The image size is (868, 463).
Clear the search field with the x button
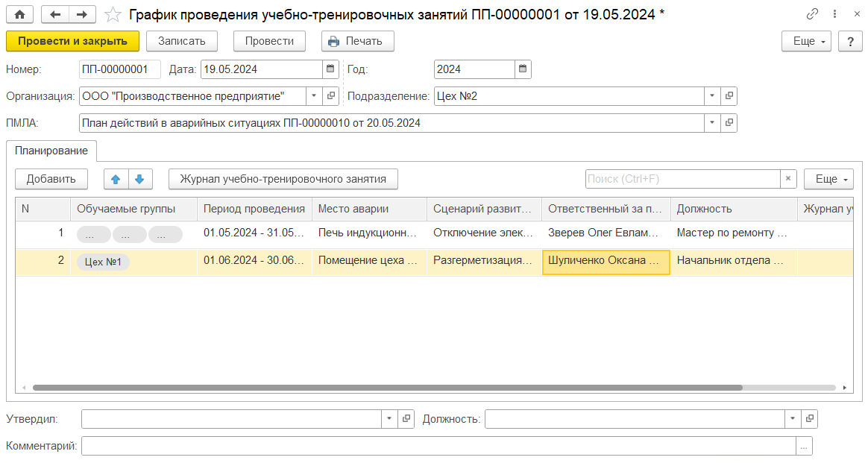(x=789, y=179)
